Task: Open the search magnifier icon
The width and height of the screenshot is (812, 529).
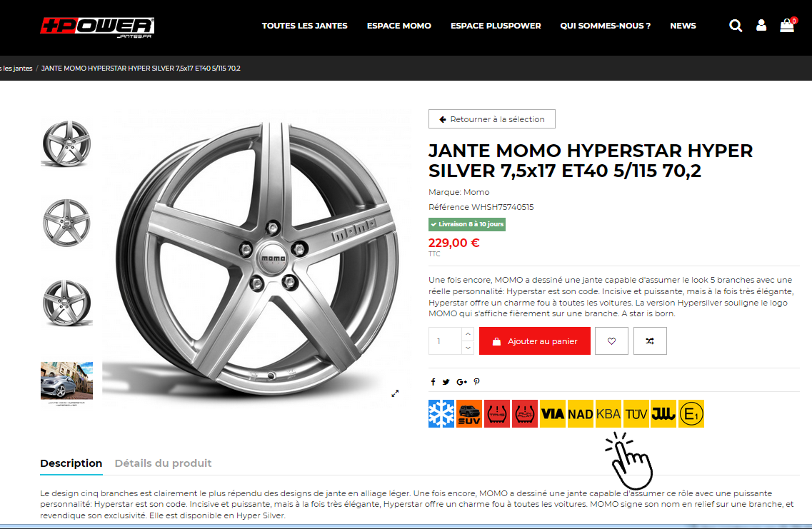Action: (x=736, y=26)
